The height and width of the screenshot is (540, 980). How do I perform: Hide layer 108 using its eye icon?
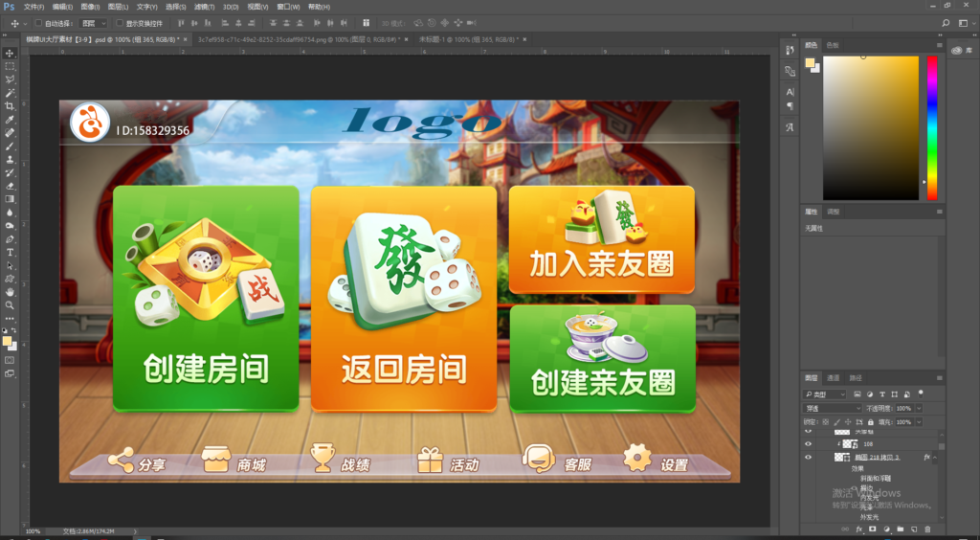808,444
